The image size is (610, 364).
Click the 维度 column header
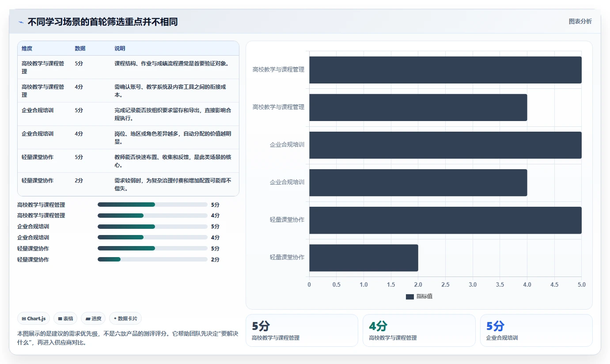[x=27, y=49]
